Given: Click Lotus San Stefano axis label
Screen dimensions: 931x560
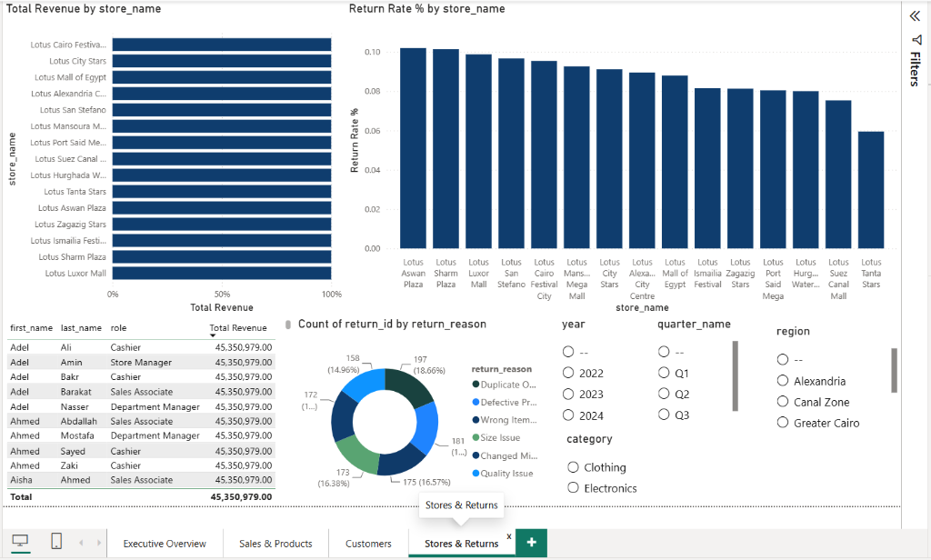Looking at the screenshot, I should pos(73,110).
